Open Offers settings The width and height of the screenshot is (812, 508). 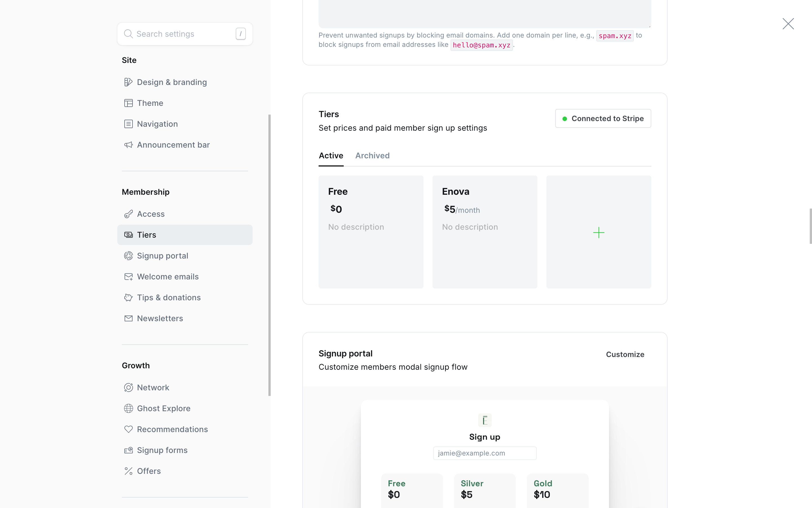185,471
